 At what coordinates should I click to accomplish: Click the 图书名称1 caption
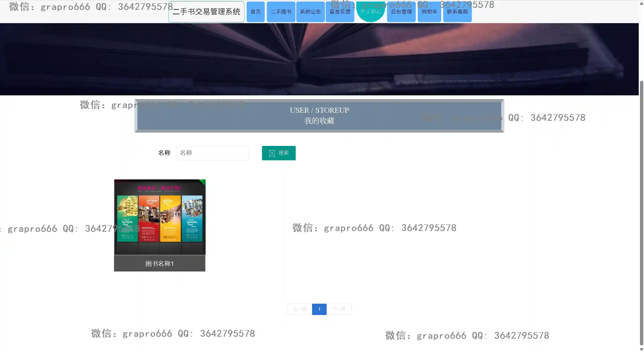(160, 263)
